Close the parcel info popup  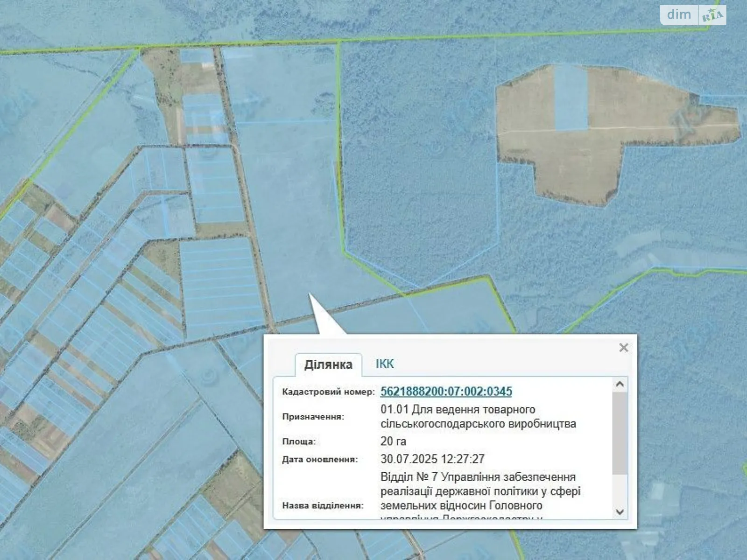(623, 348)
